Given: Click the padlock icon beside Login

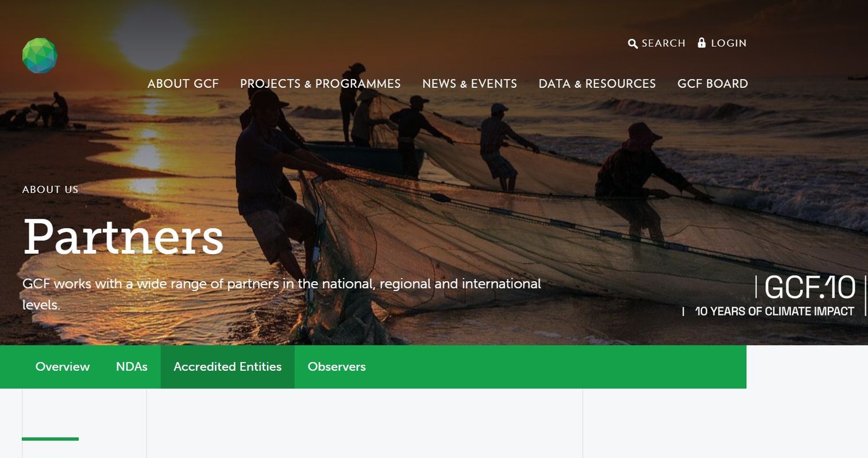Looking at the screenshot, I should pyautogui.click(x=701, y=43).
